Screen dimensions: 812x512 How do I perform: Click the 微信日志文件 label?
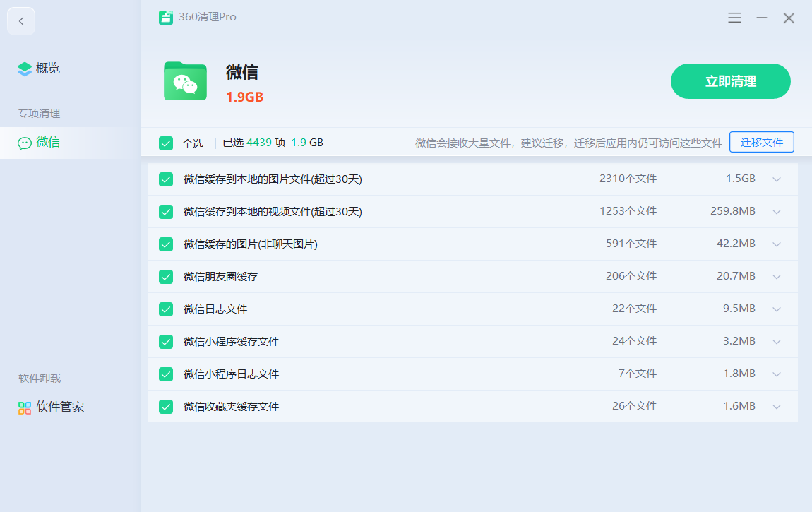pyautogui.click(x=215, y=309)
